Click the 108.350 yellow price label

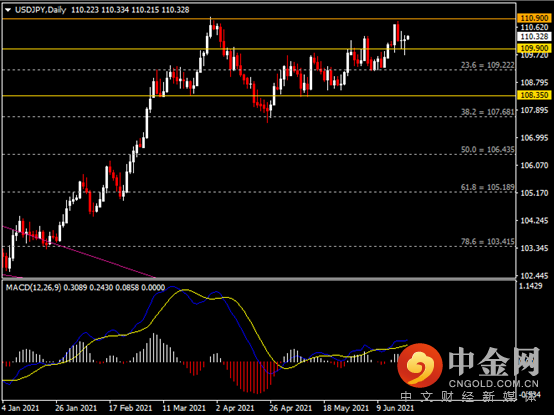(534, 95)
